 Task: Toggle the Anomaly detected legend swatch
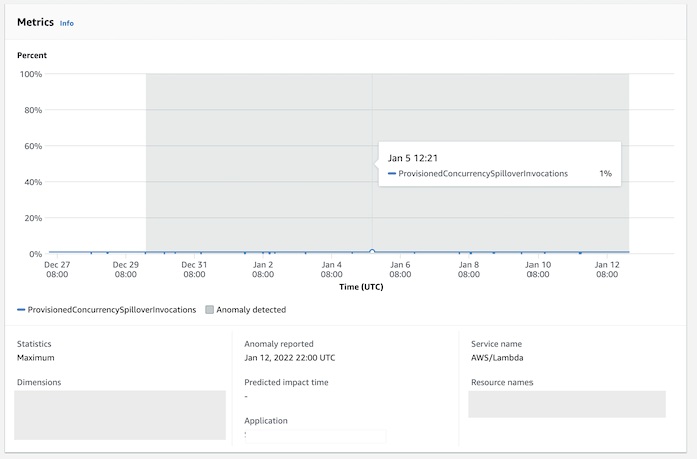[x=209, y=310]
